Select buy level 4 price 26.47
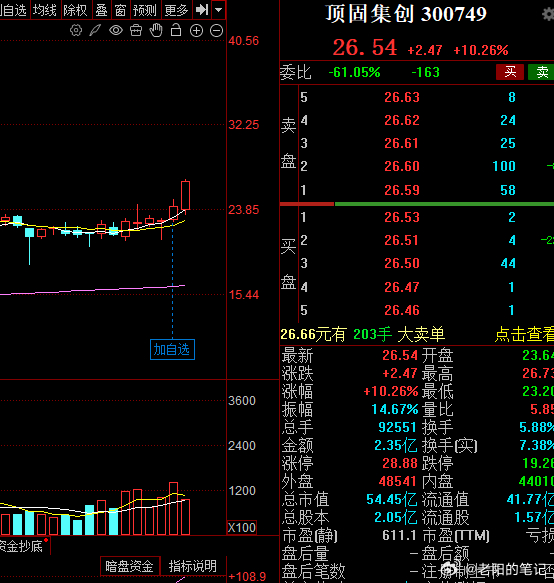Screen dimensions: 554x583 (x=402, y=287)
